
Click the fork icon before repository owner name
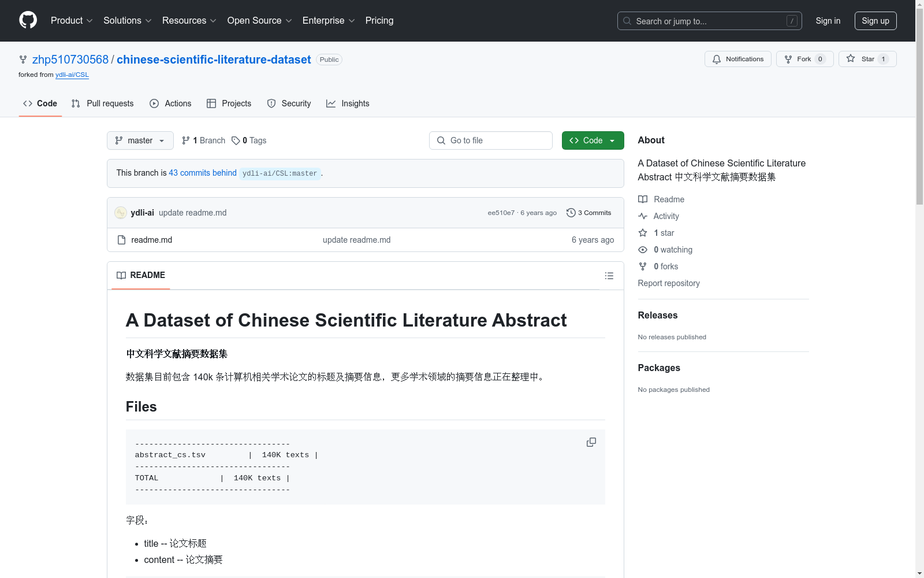[23, 60]
